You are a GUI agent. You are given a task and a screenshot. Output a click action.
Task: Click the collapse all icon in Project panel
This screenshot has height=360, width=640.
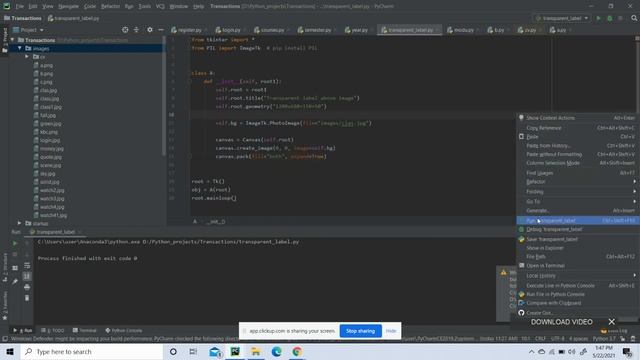click(136, 30)
